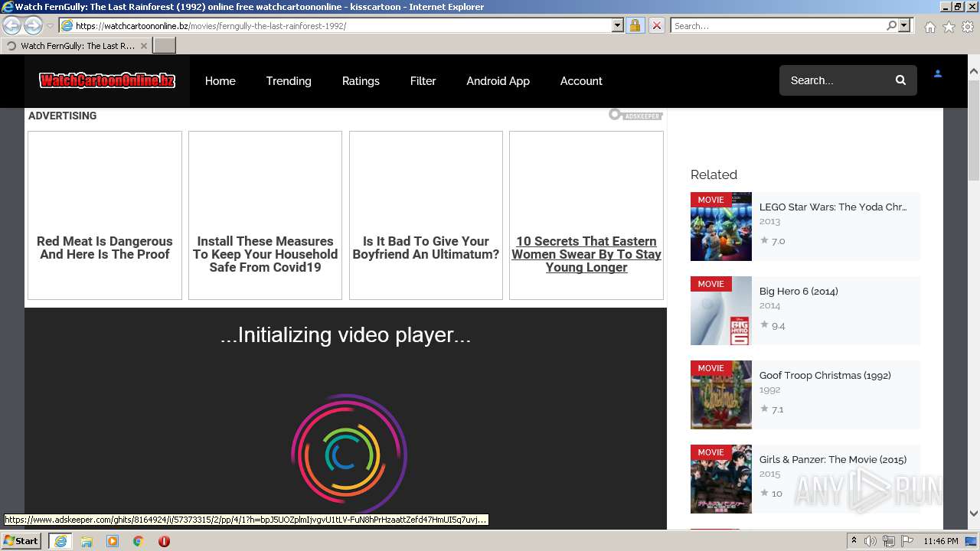Open Big Hero 6 (2014) title link
980x551 pixels.
click(x=799, y=291)
